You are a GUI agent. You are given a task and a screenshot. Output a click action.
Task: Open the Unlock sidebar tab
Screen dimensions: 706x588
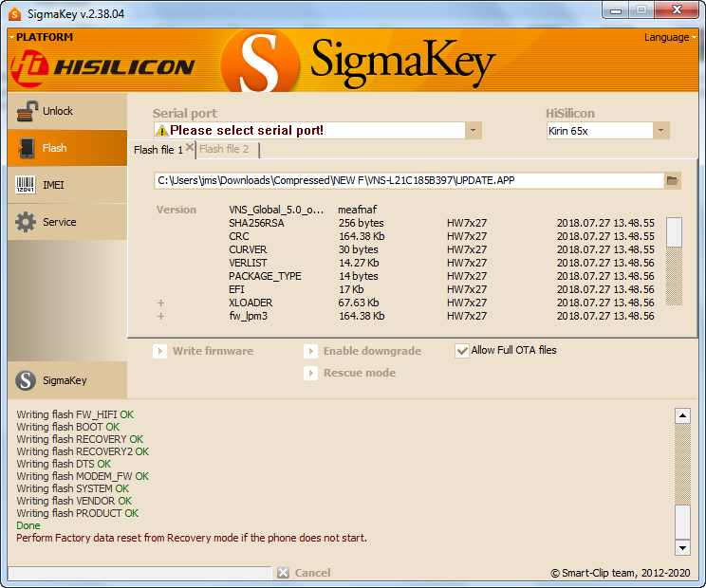pyautogui.click(x=67, y=111)
